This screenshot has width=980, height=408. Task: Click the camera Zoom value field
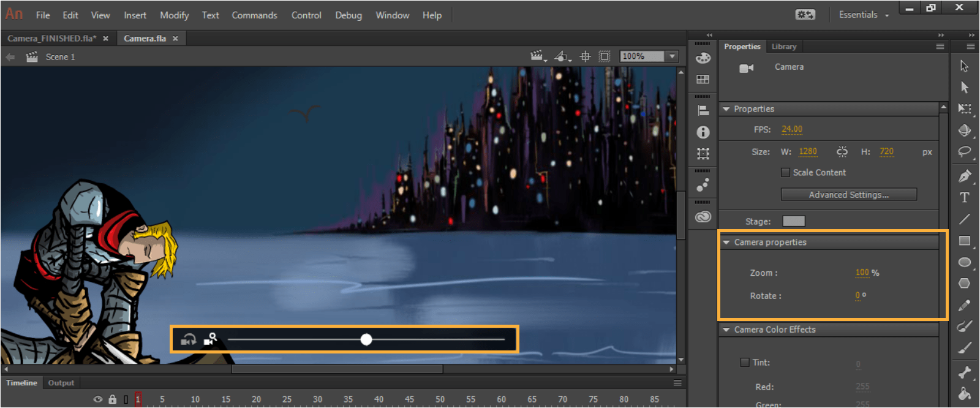(x=862, y=273)
